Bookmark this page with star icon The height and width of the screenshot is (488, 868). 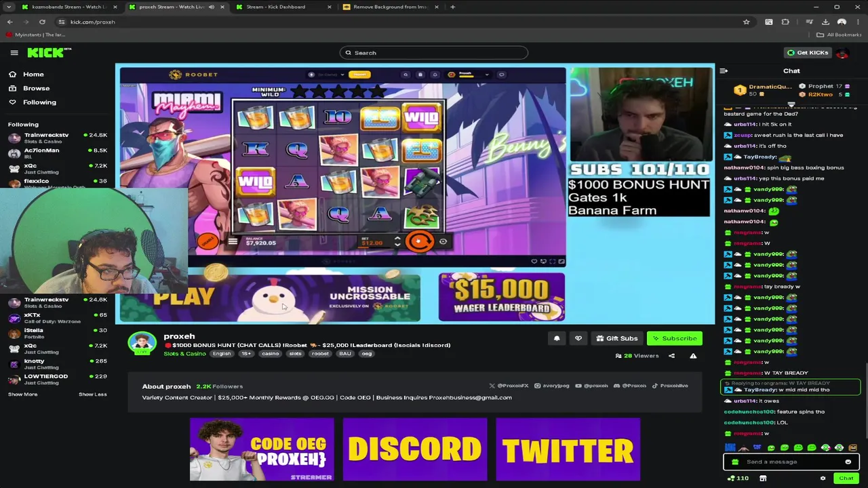746,22
